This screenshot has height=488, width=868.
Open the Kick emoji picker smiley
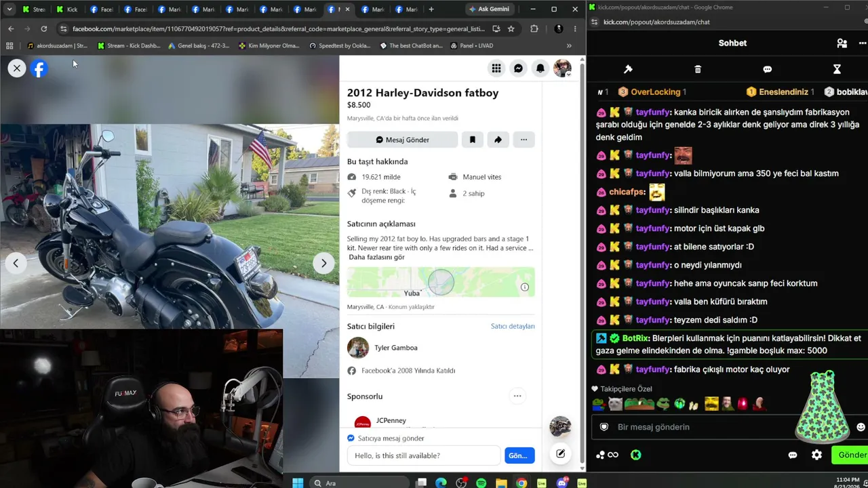[861, 427]
